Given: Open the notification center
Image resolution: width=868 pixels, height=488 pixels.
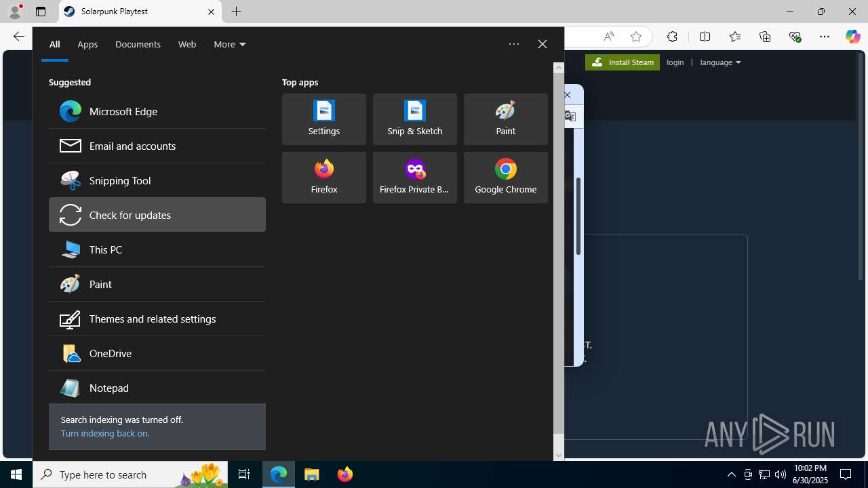Looking at the screenshot, I should pos(846,474).
